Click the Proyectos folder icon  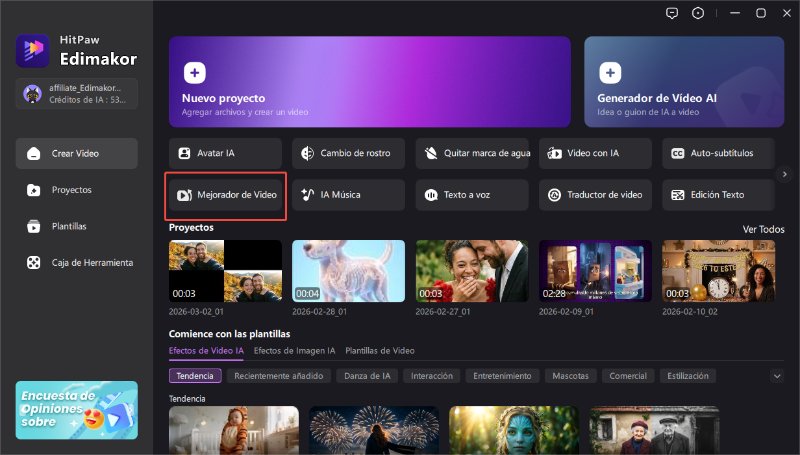(x=34, y=190)
